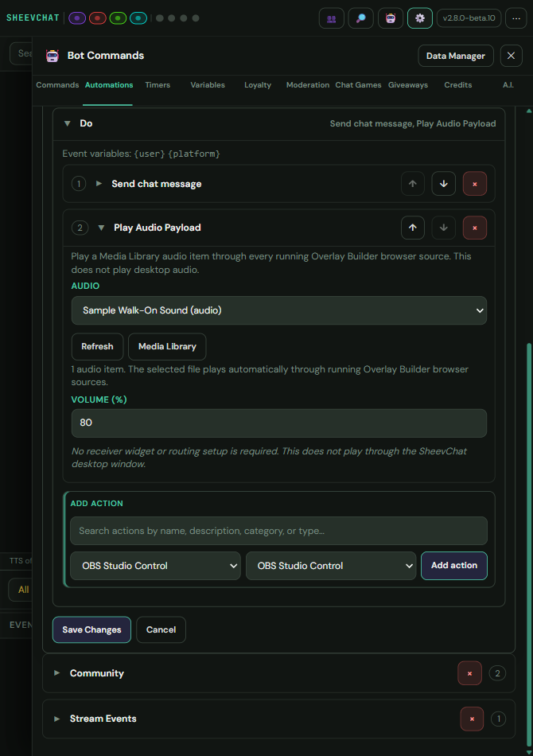533x756 pixels.
Task: Click the red platform status pill
Action: pyautogui.click(x=97, y=18)
